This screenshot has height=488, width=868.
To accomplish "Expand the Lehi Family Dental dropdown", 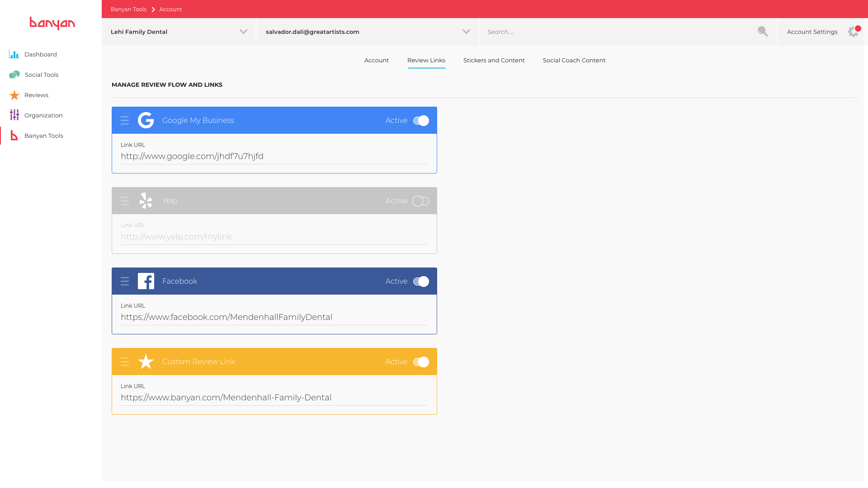I will coord(243,32).
